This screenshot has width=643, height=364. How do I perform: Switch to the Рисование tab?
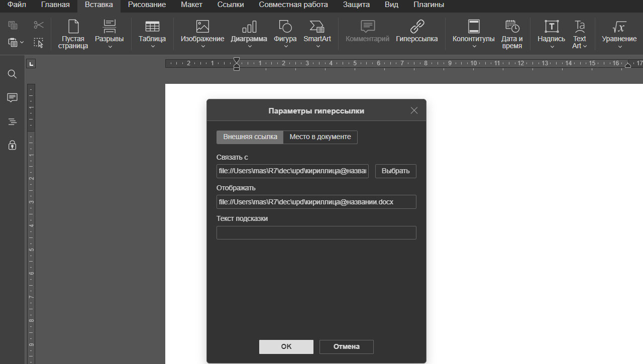click(x=147, y=5)
